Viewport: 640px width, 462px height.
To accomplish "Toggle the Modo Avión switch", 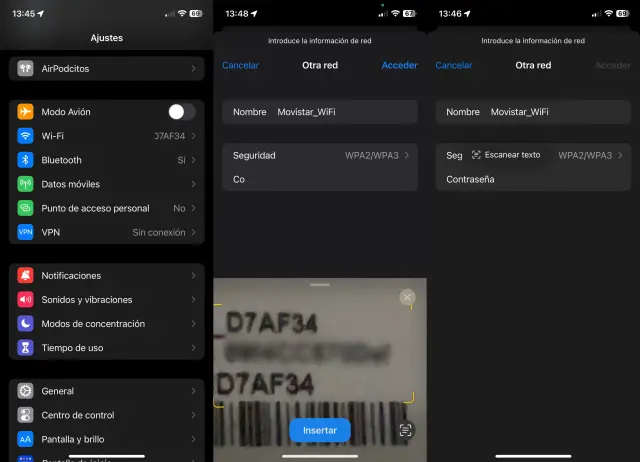I will pos(181,112).
